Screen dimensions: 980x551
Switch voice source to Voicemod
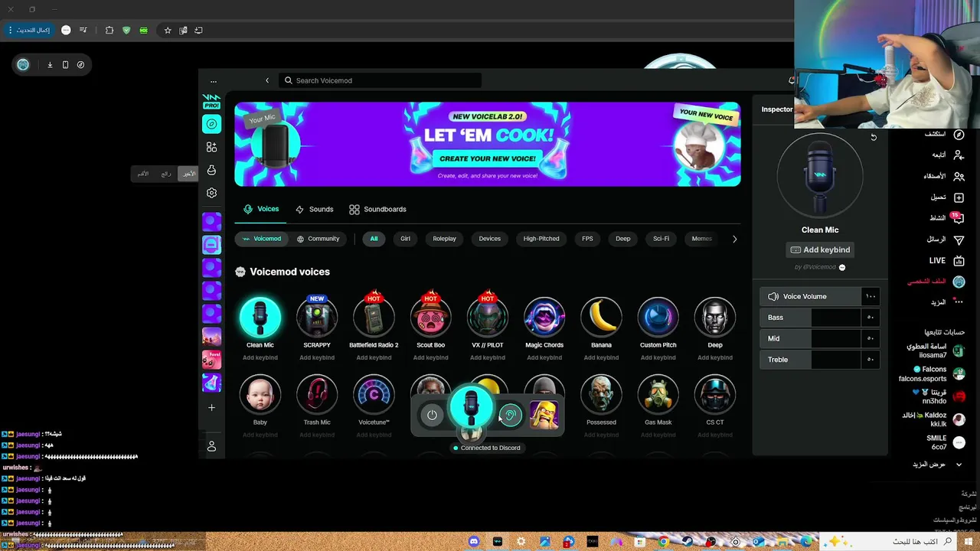point(262,239)
